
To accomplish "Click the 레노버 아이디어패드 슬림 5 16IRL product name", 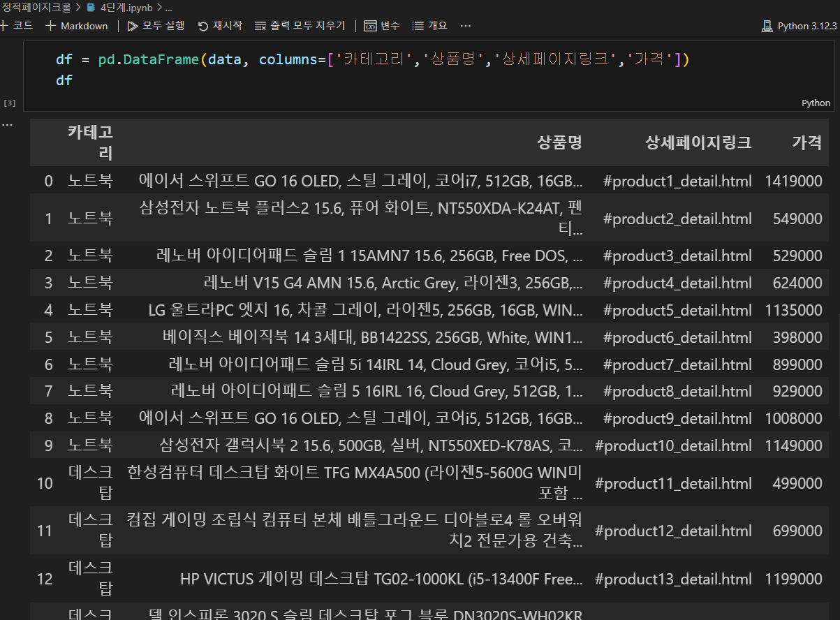I will (x=376, y=391).
